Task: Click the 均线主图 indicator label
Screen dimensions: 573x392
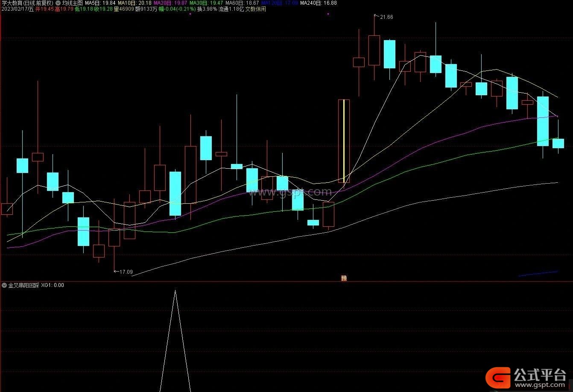Action: tap(72, 3)
